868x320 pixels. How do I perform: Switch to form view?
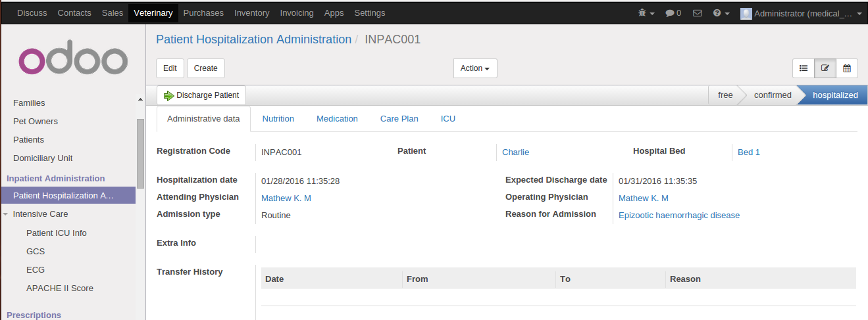point(825,68)
